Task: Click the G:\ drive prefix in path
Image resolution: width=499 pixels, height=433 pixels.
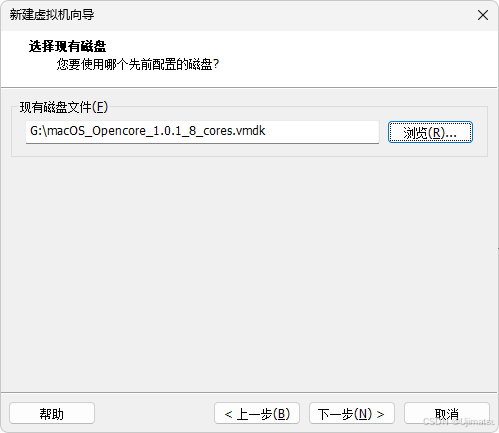Action: 38,131
